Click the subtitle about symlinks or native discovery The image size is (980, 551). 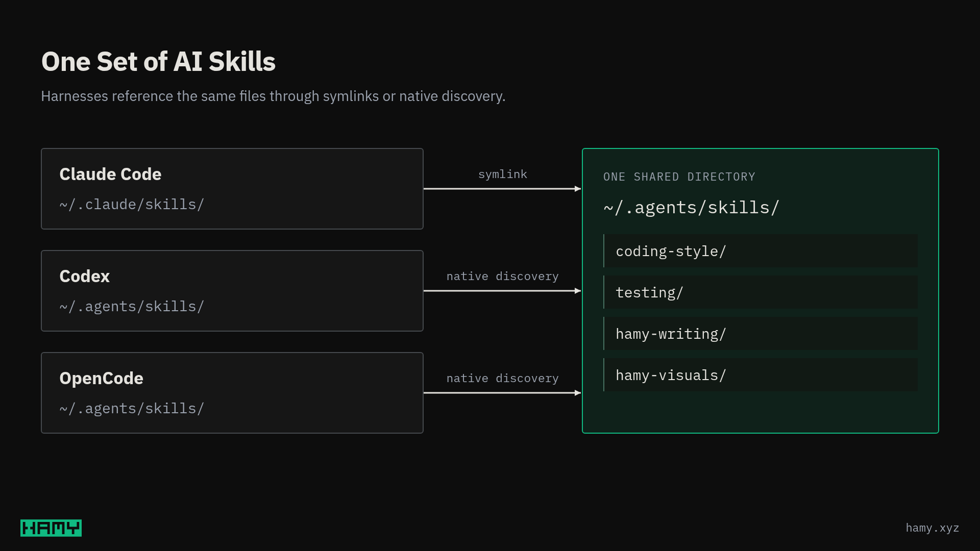pos(273,96)
